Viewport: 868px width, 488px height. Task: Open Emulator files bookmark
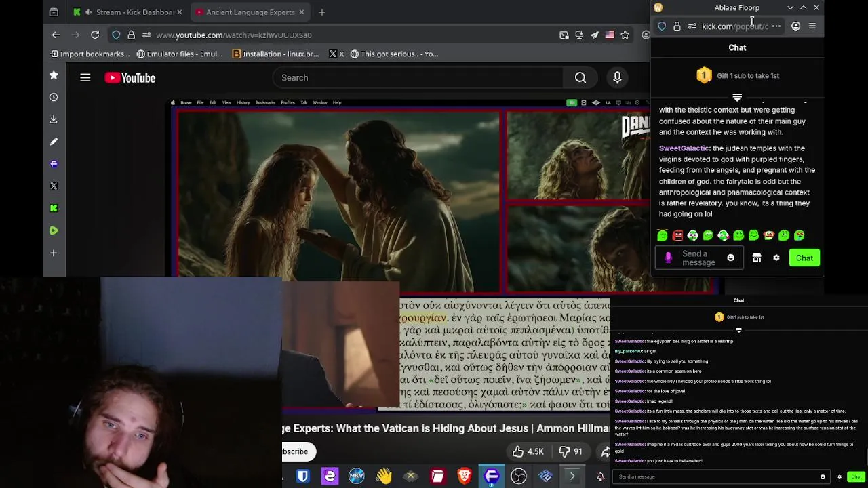pyautogui.click(x=180, y=54)
